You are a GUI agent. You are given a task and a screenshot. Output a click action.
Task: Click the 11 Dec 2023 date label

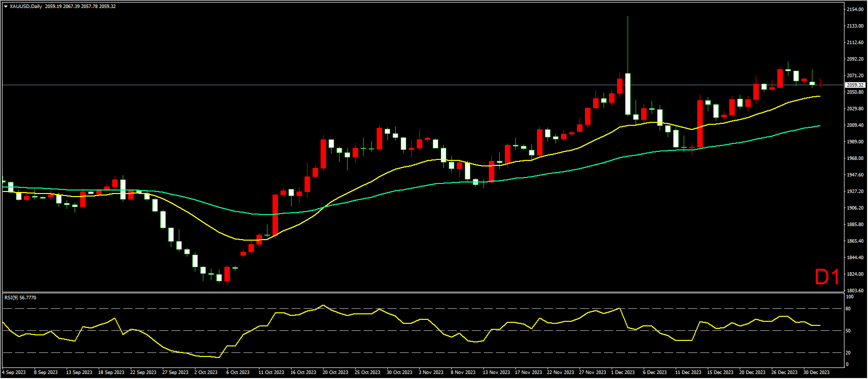[688, 372]
